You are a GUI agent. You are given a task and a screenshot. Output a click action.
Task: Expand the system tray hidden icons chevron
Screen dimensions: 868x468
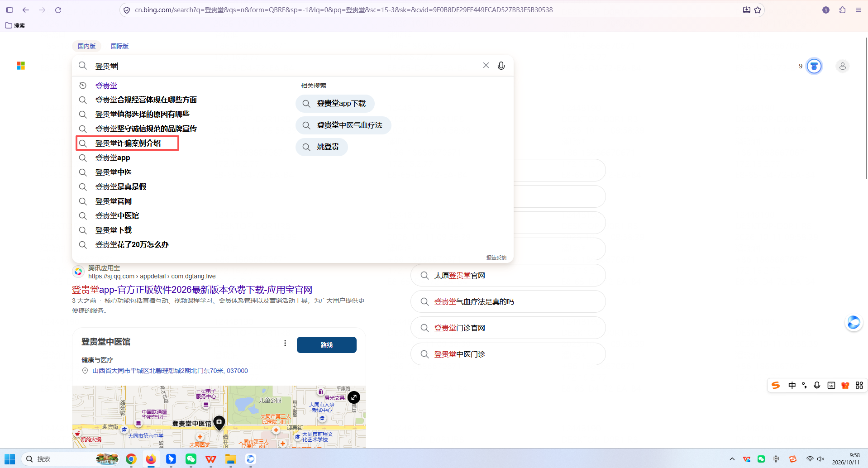click(x=732, y=459)
